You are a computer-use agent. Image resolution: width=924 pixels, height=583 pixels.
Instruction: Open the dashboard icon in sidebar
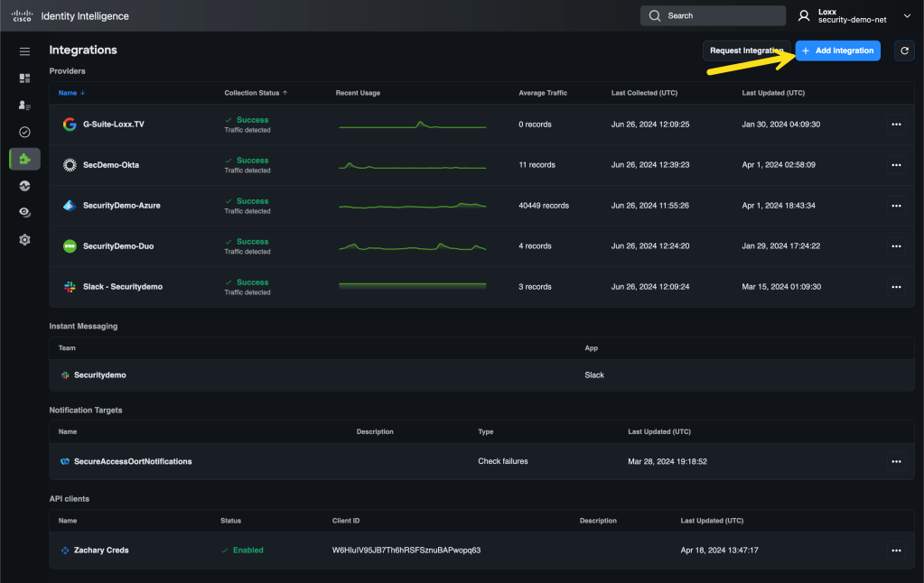(24, 79)
